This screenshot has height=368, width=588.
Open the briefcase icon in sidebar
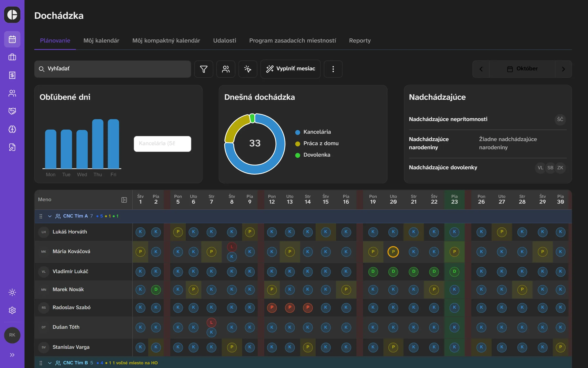point(12,57)
